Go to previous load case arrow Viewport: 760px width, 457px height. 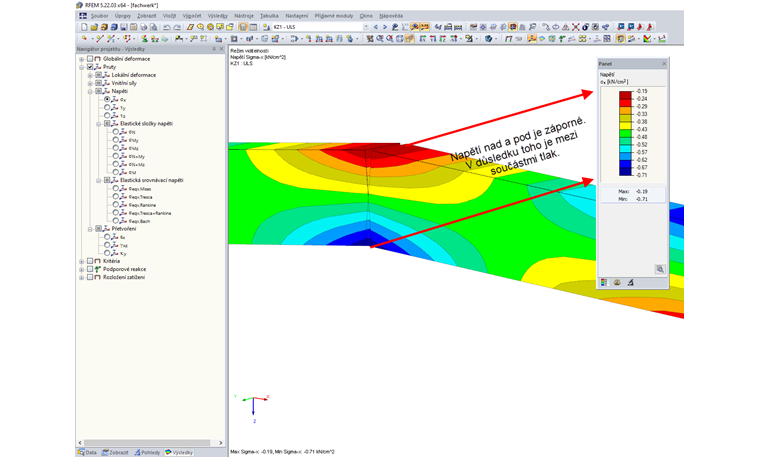(x=376, y=27)
